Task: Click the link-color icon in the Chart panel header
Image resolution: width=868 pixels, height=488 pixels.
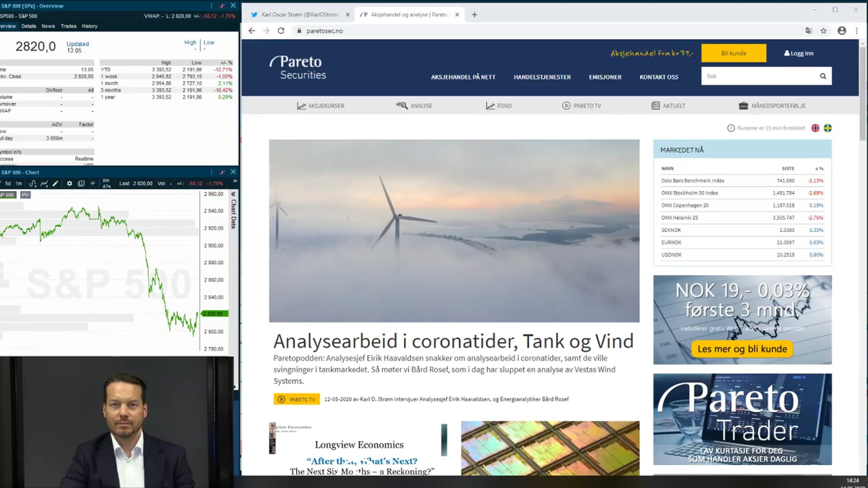Action: [222, 172]
